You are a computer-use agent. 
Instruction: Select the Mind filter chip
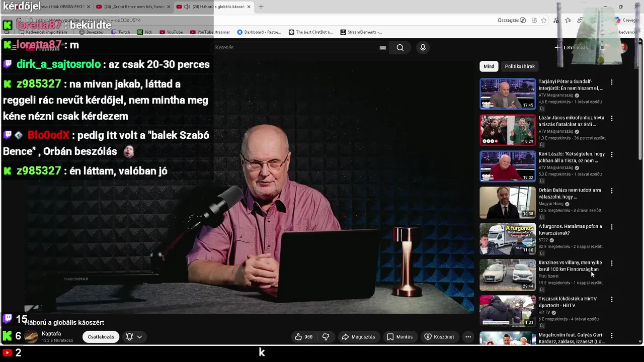(x=489, y=66)
